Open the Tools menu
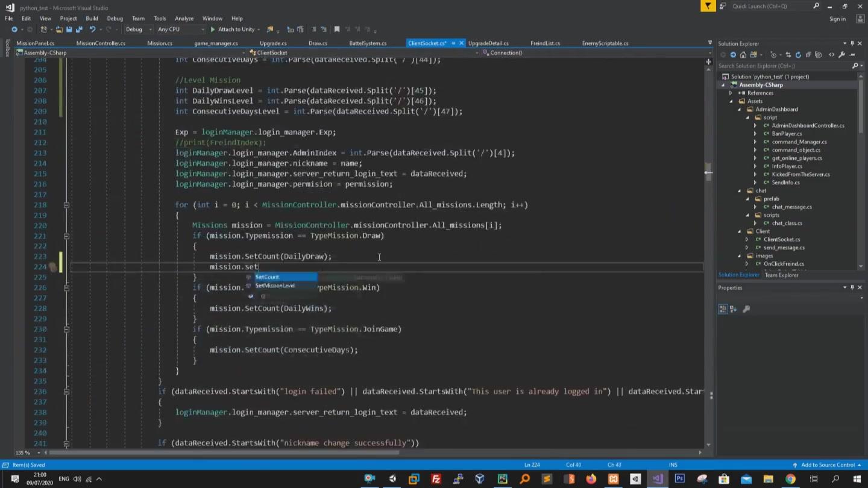Screen dimensions: 868x488 [x=160, y=19]
